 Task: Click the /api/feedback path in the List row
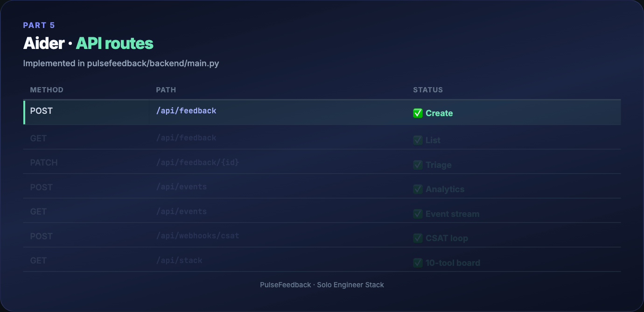[x=186, y=138]
